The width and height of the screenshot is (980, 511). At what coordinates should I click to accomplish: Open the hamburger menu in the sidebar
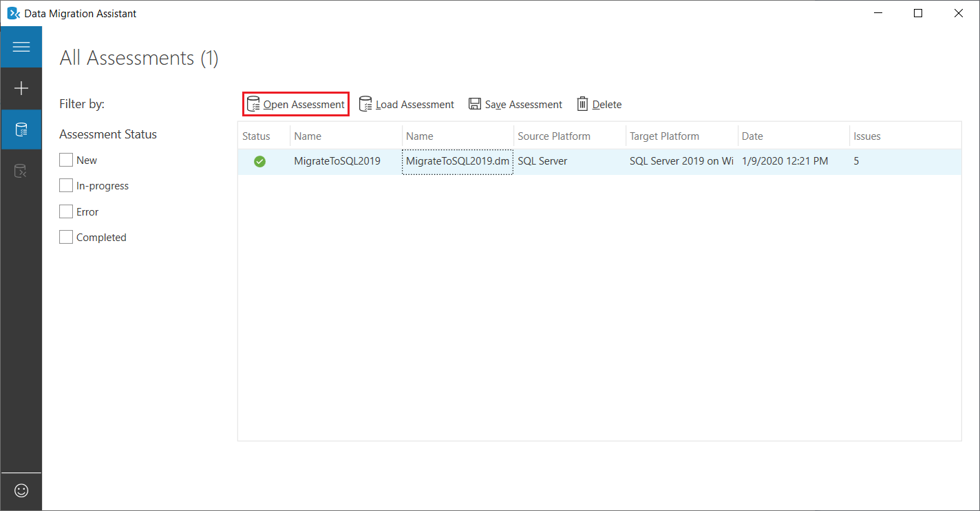pos(21,47)
